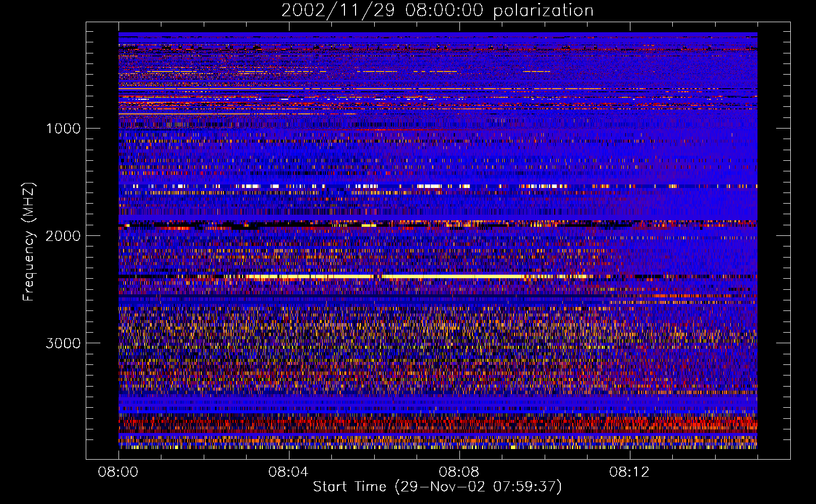Click the plot title '2002/11/29 08:00:00 polarization'

tap(437, 11)
